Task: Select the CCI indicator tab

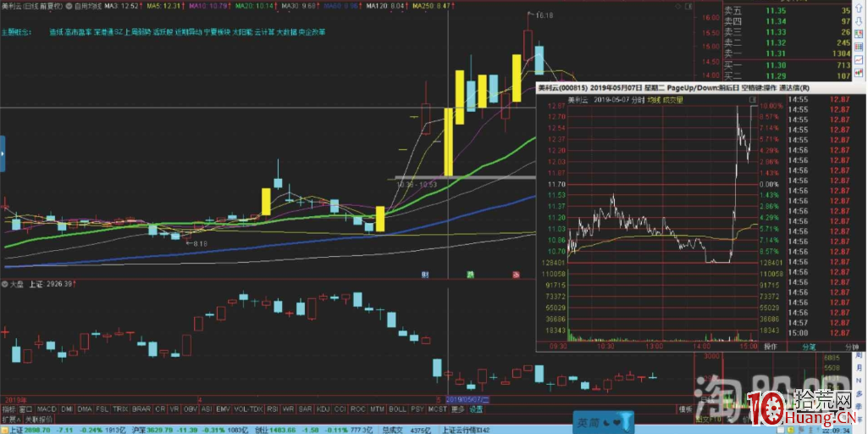Action: [340, 409]
